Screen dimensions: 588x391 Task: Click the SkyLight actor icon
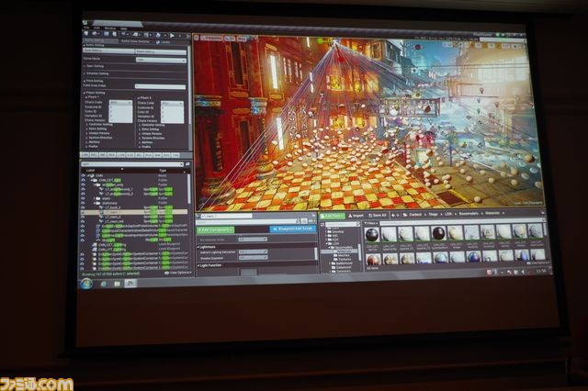click(98, 240)
